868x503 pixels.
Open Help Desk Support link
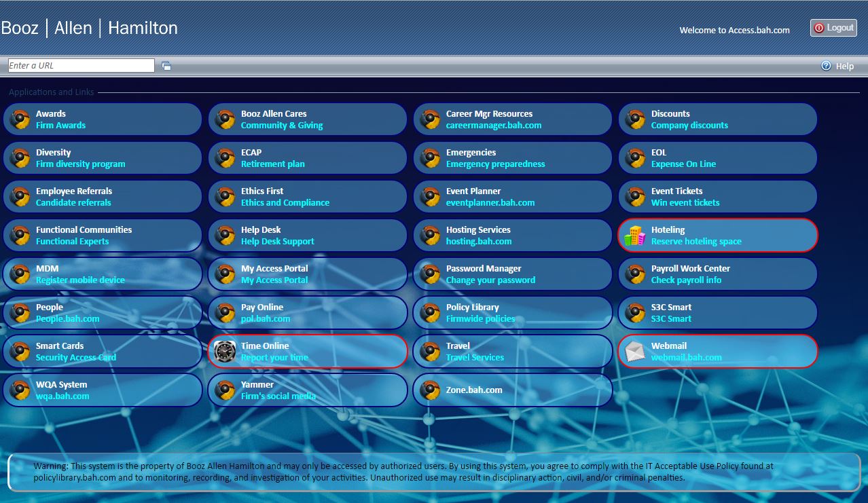(x=278, y=242)
